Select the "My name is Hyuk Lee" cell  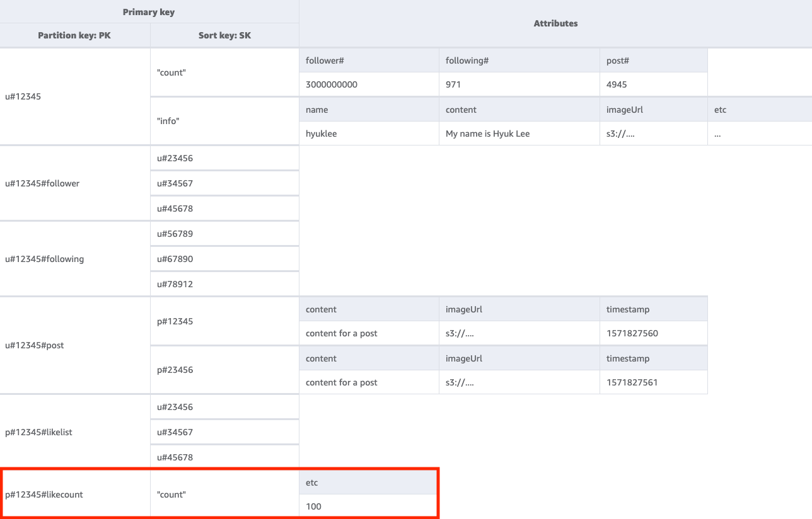[487, 134]
